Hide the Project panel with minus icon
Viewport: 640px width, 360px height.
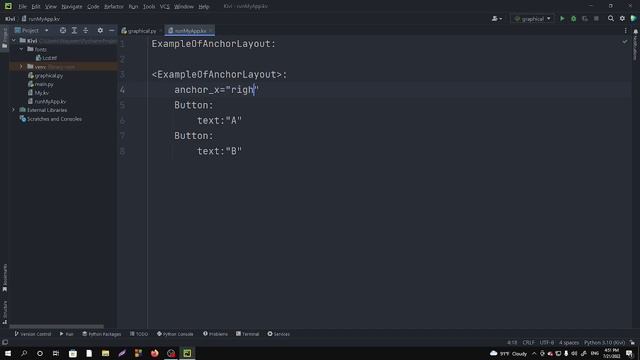pyautogui.click(x=111, y=31)
